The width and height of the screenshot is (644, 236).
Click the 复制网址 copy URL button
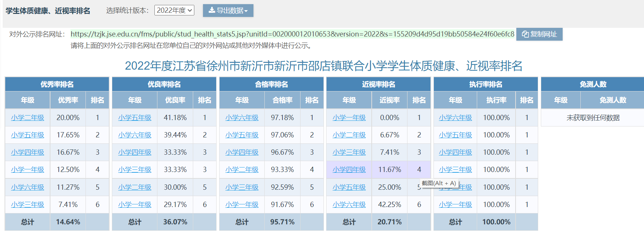click(539, 34)
